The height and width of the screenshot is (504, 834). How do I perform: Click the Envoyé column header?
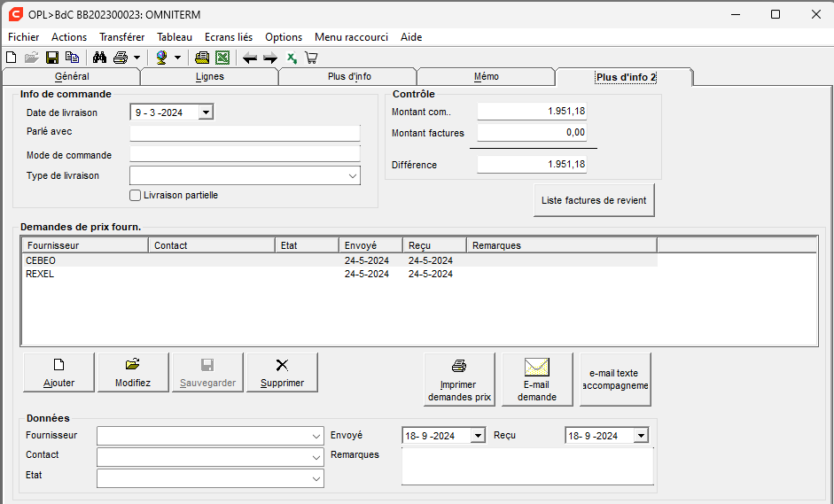(x=370, y=245)
